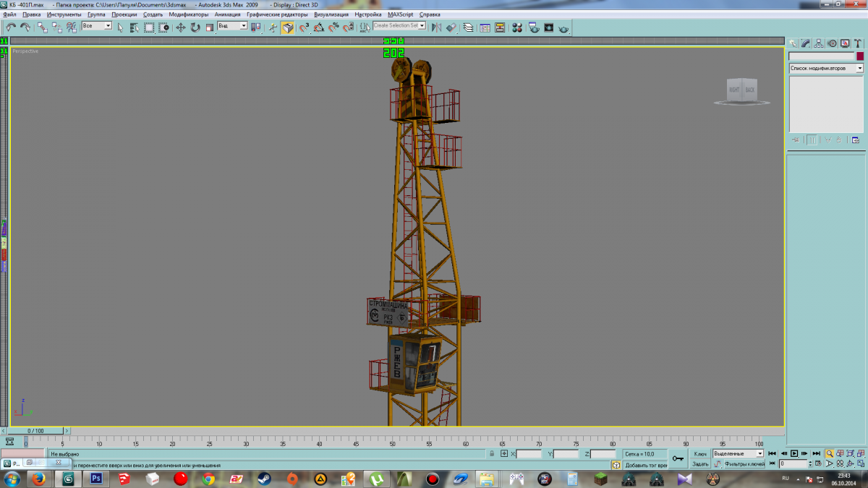Image resolution: width=868 pixels, height=488 pixels.
Task: Open Steam from the taskbar
Action: pyautogui.click(x=264, y=479)
